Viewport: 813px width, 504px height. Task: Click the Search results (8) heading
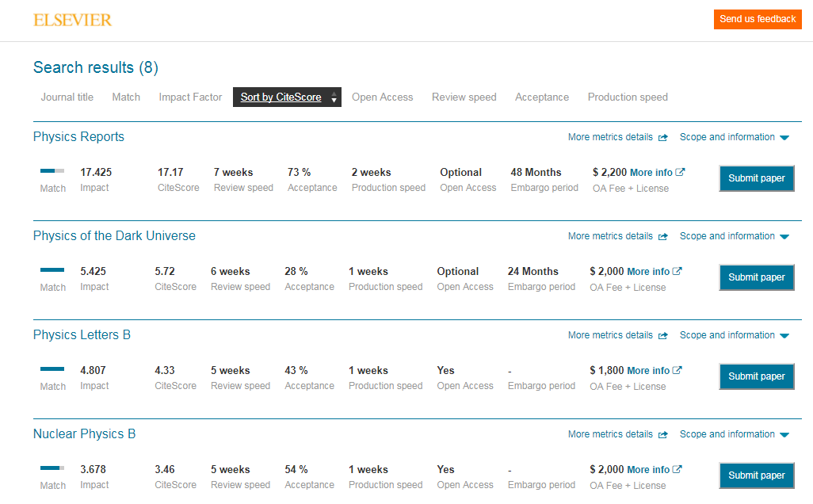coord(96,67)
